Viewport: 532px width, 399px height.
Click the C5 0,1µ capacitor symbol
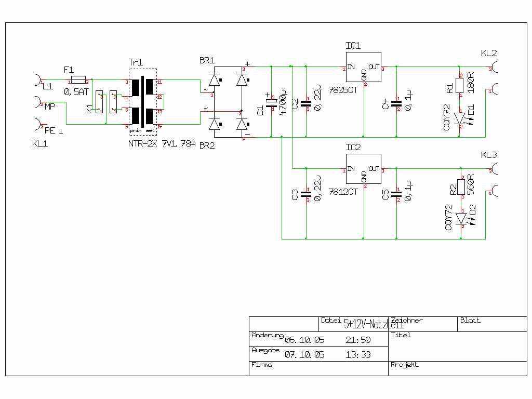pos(396,195)
